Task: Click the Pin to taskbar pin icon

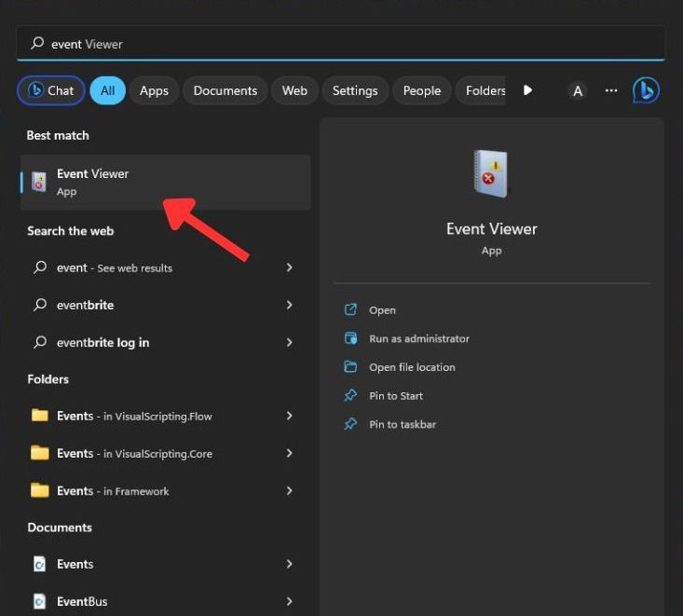Action: (x=350, y=424)
